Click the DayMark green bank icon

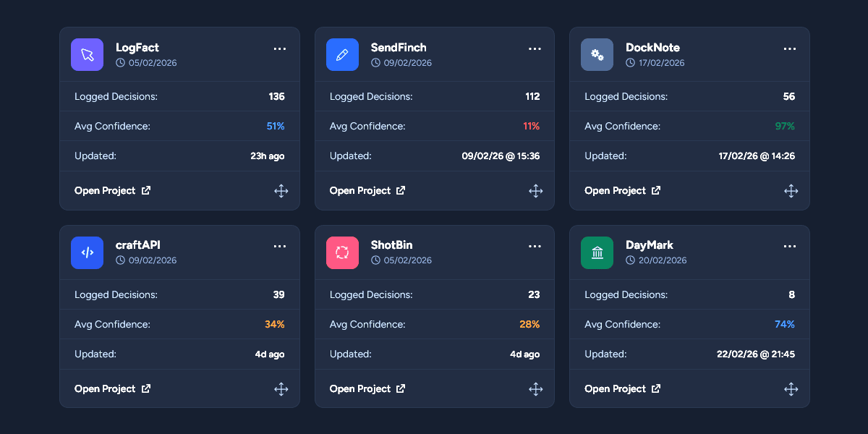[597, 253]
